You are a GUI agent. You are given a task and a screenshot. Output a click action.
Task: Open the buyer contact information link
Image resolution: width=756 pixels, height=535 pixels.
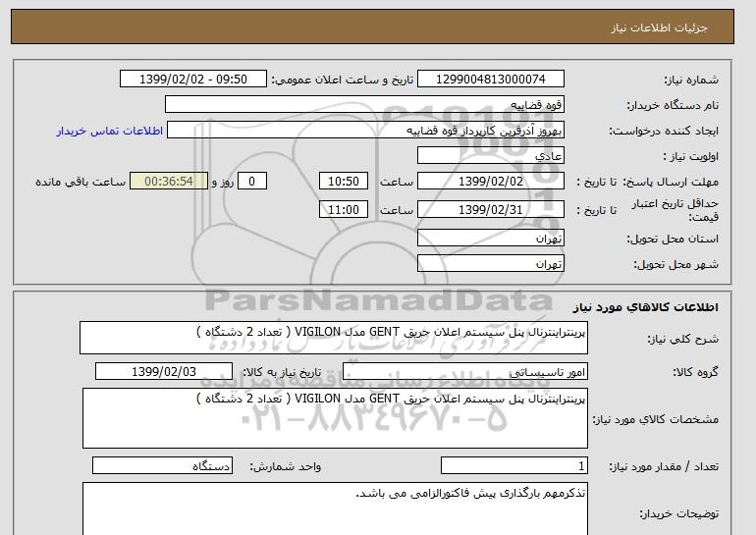(110, 132)
